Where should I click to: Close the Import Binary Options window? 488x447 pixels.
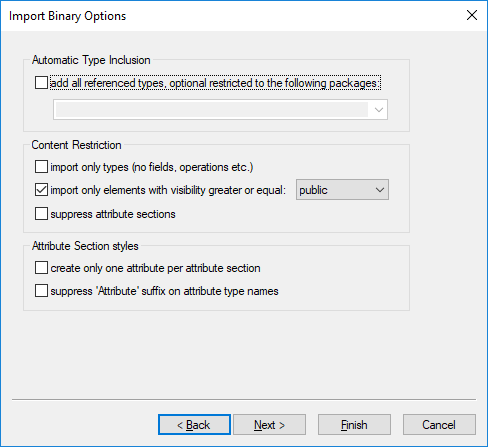click(472, 15)
